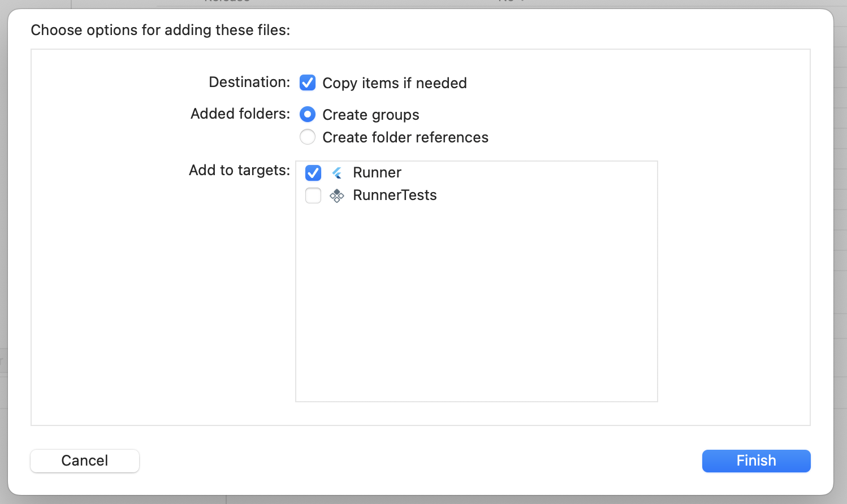Select the RunnerTests target name
The width and height of the screenshot is (847, 504).
[x=395, y=195]
